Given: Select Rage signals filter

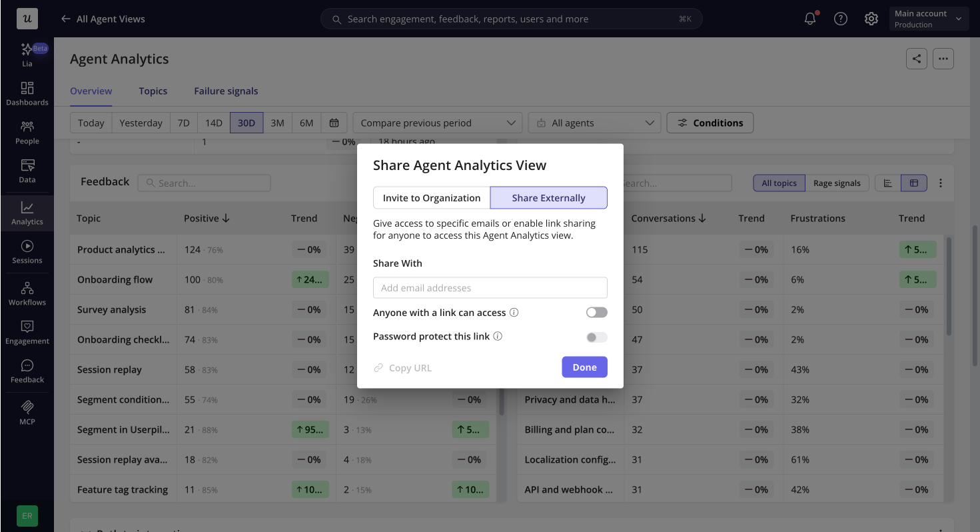Looking at the screenshot, I should [x=837, y=183].
